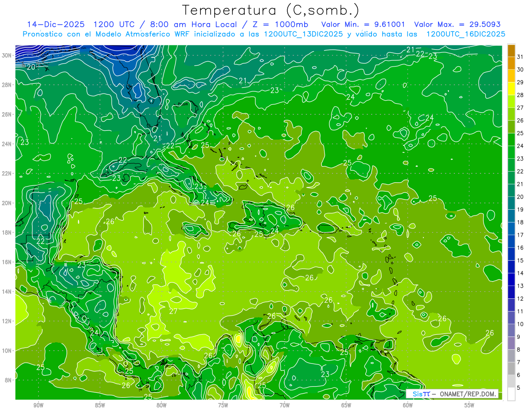This screenshot has height=411, width=532.
Task: Click the color bar value '14'
Action: click(520, 273)
